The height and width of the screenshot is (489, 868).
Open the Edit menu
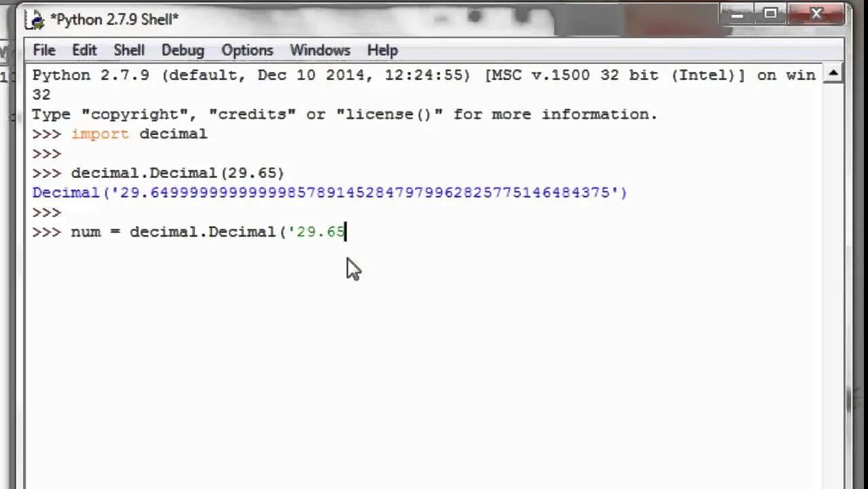84,50
